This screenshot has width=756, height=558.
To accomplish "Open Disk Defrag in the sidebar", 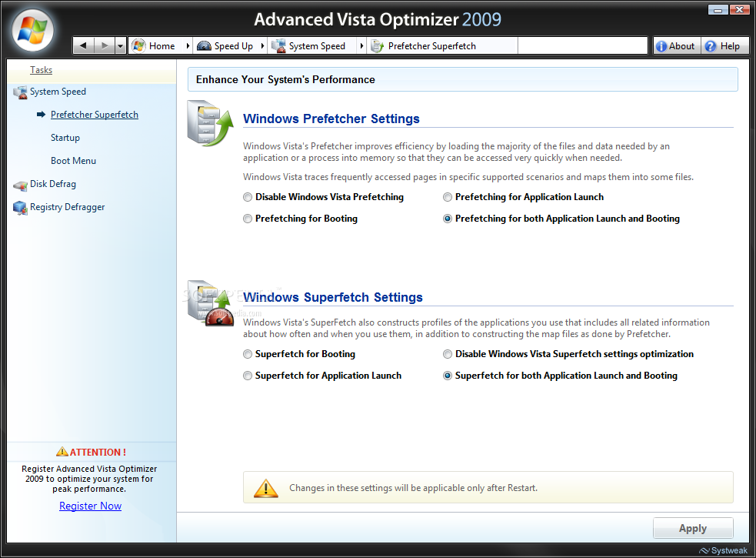I will click(x=53, y=184).
